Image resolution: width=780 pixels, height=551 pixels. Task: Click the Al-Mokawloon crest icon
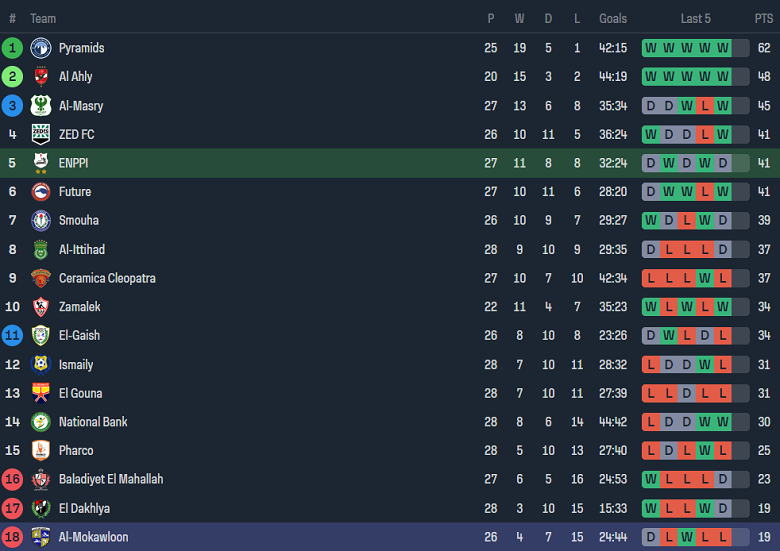click(x=41, y=537)
